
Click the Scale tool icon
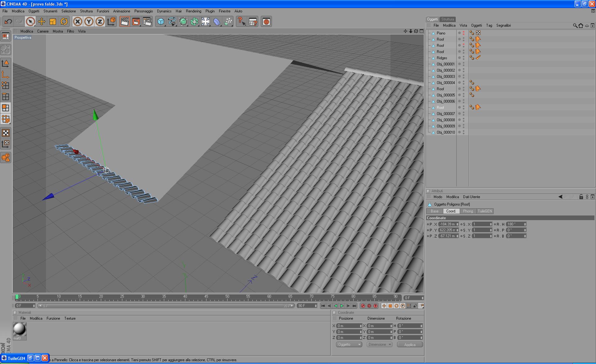[53, 22]
